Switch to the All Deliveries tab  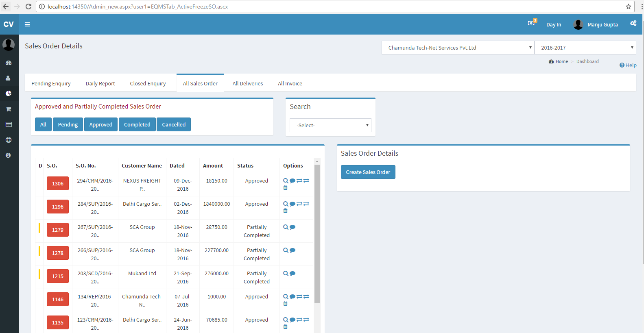point(247,83)
